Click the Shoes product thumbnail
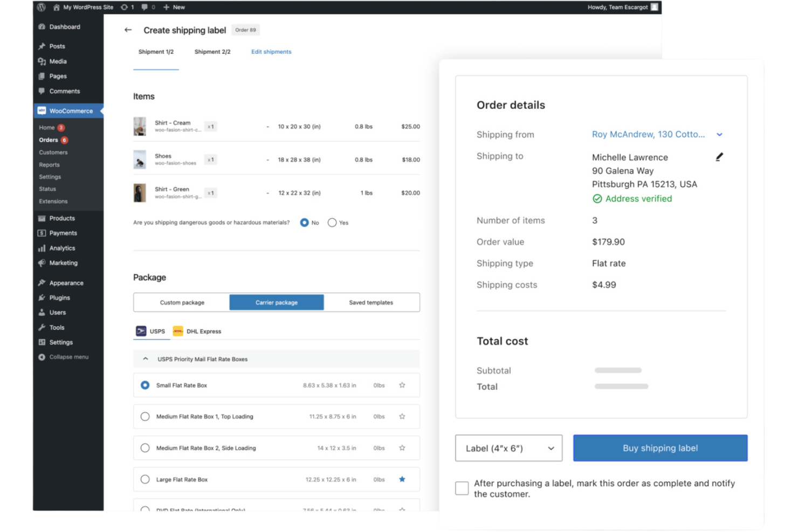Screen dimensions: 798x532 coord(140,160)
